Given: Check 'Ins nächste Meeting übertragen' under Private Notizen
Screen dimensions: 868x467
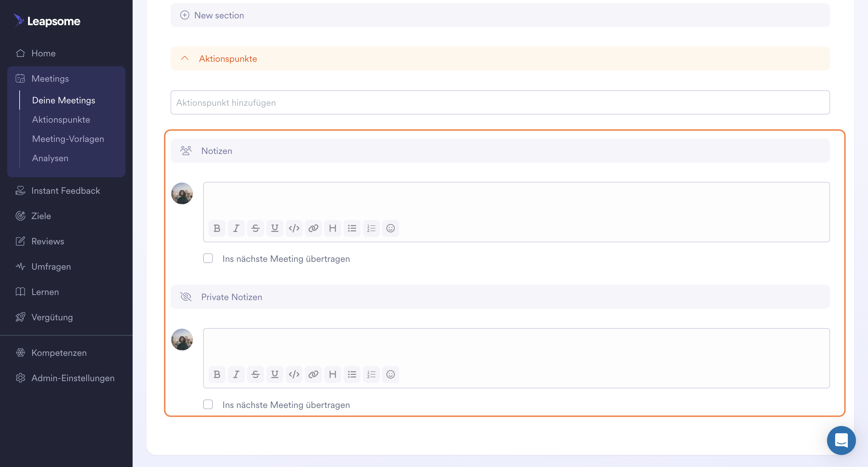Looking at the screenshot, I should coord(208,404).
